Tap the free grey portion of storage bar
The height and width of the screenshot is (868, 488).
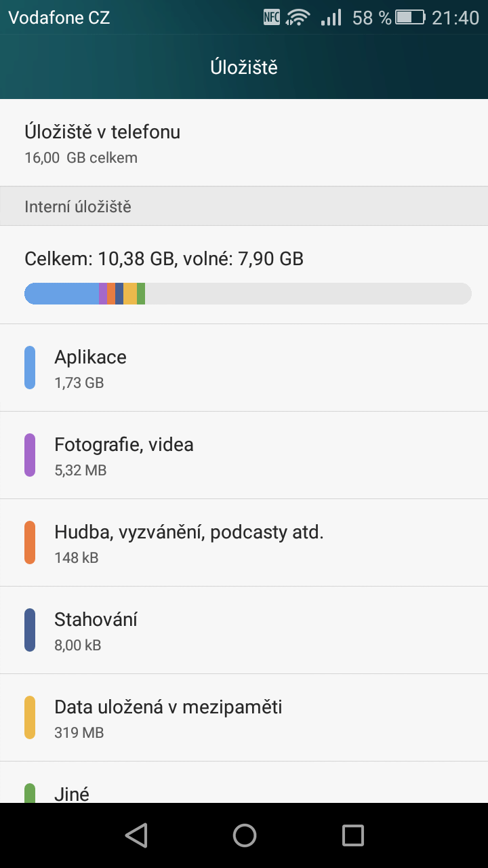tap(308, 294)
